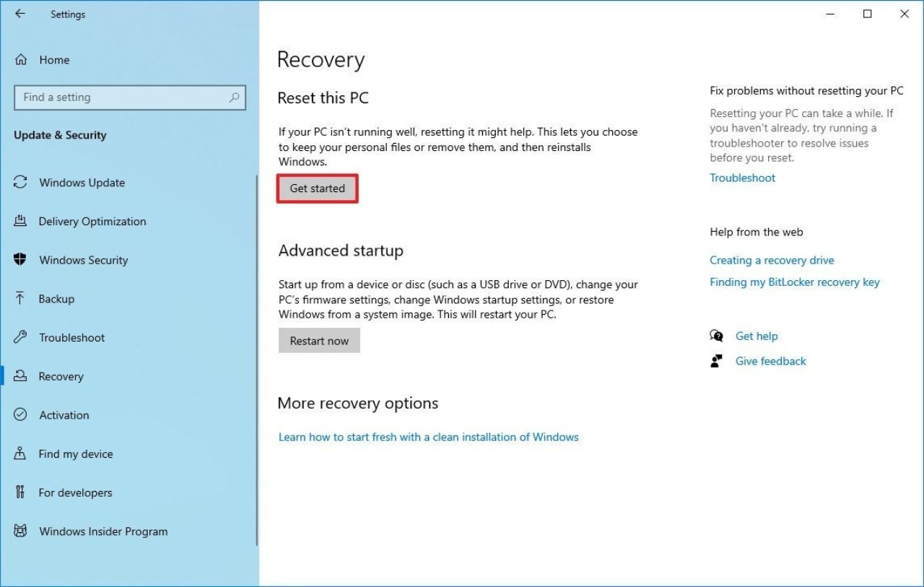Open the clean installation of Windows link
924x587 pixels.
click(429, 437)
